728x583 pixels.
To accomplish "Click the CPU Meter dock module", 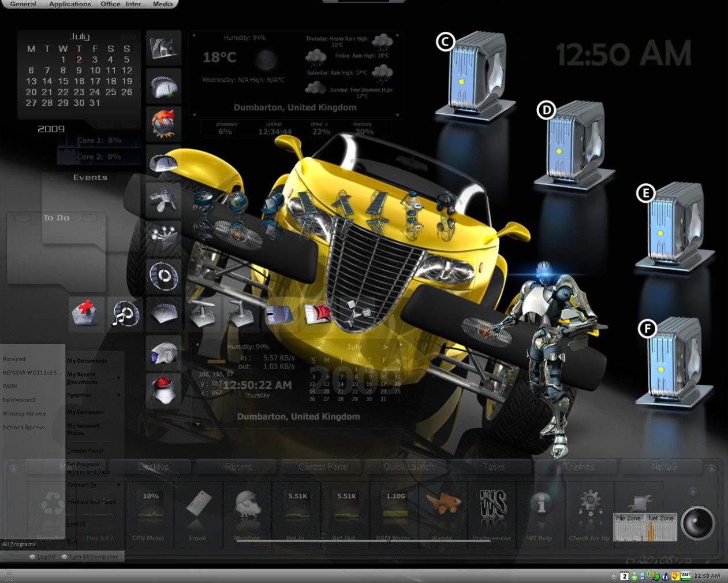I will point(149,514).
